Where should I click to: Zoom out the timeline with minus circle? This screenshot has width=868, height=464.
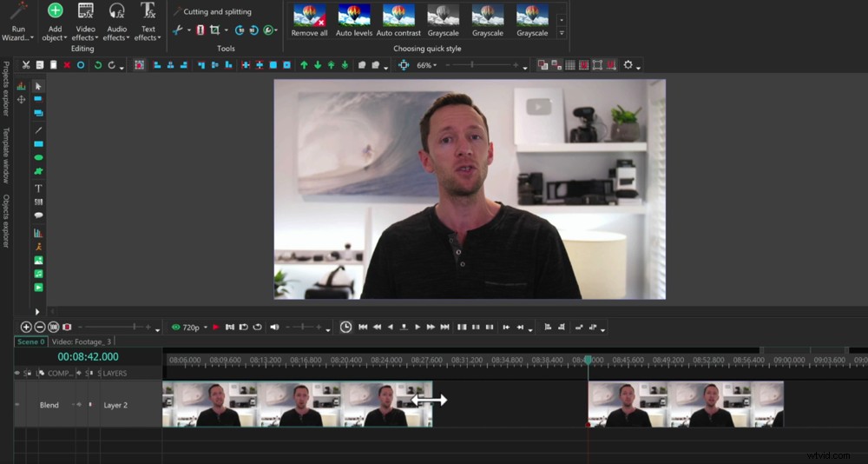tap(40, 327)
